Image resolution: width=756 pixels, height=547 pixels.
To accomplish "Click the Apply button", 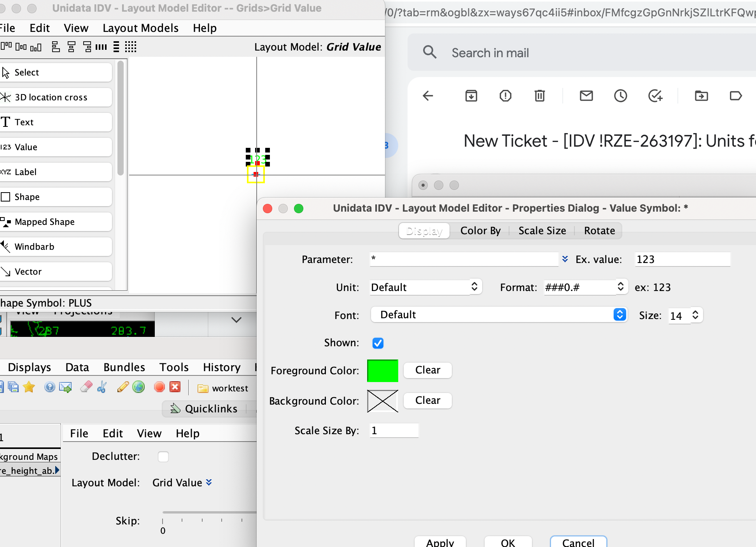I will coord(440,542).
